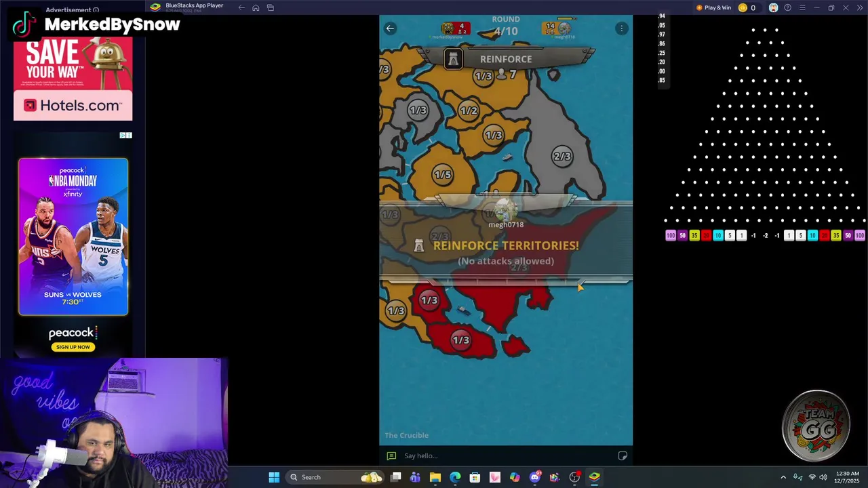Viewport: 868px width, 488px height.
Task: Open Microsoft Store from taskbar
Action: point(475,477)
